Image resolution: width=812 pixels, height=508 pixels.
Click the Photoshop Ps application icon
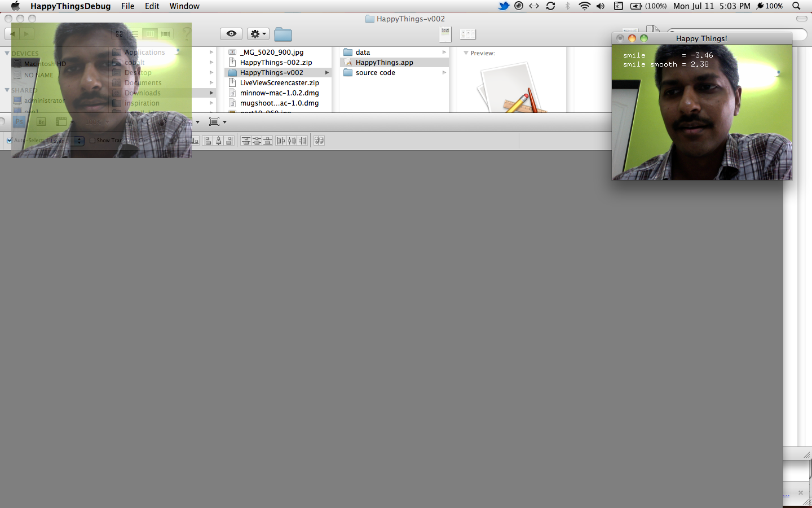(x=20, y=121)
